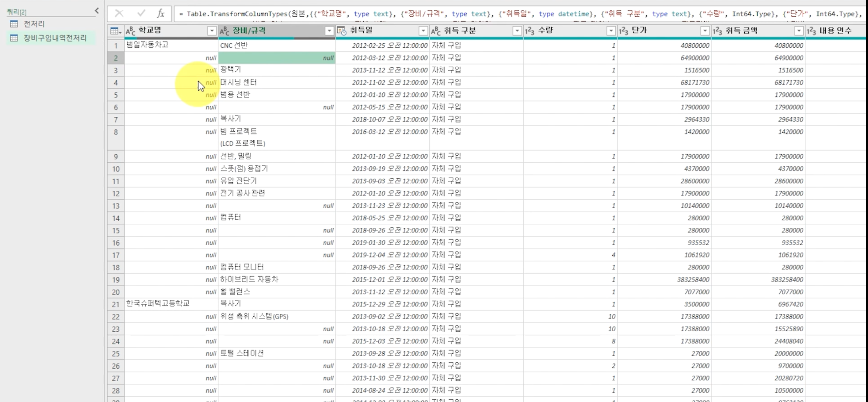
Task: Click the 123 type icon of 단가 column
Action: [x=623, y=31]
